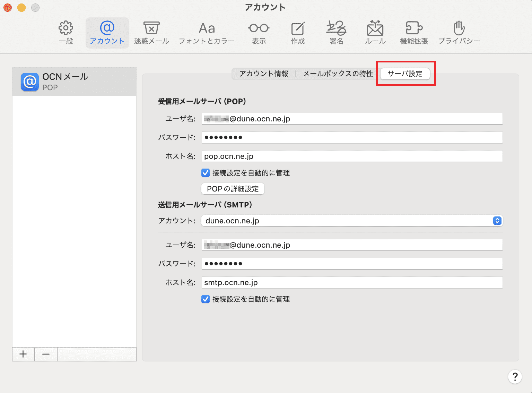Open the 一般 (General) preferences pane
The height and width of the screenshot is (393, 532).
click(66, 33)
